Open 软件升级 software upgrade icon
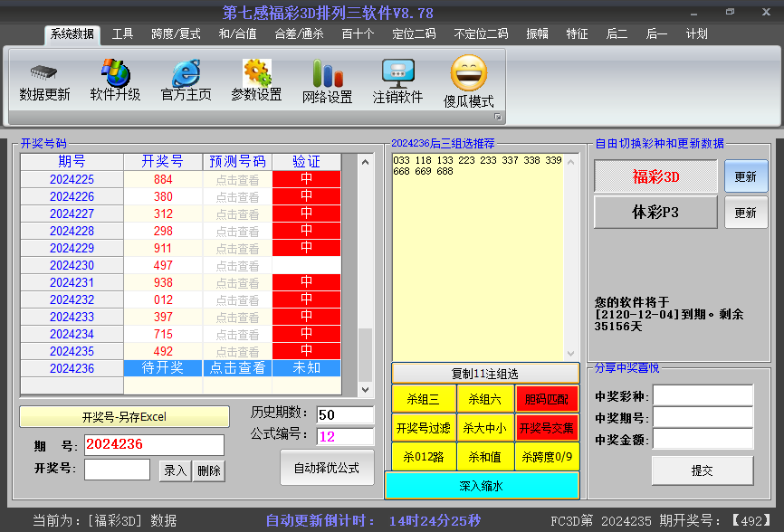The height and width of the screenshot is (532, 784). point(116,73)
